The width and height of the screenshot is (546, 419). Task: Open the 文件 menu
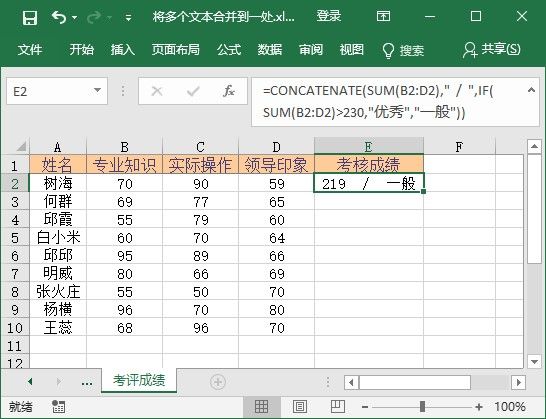(30, 49)
